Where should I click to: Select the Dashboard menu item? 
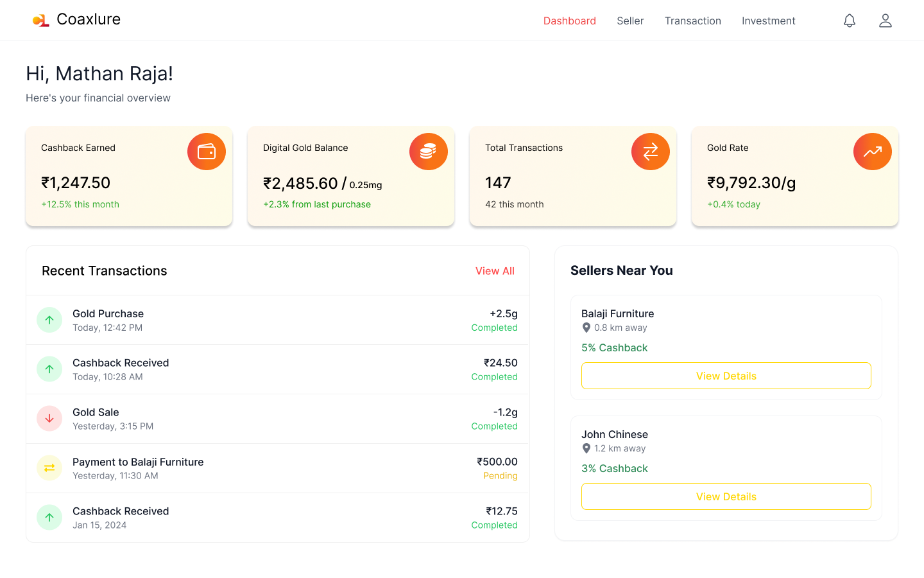click(x=569, y=21)
